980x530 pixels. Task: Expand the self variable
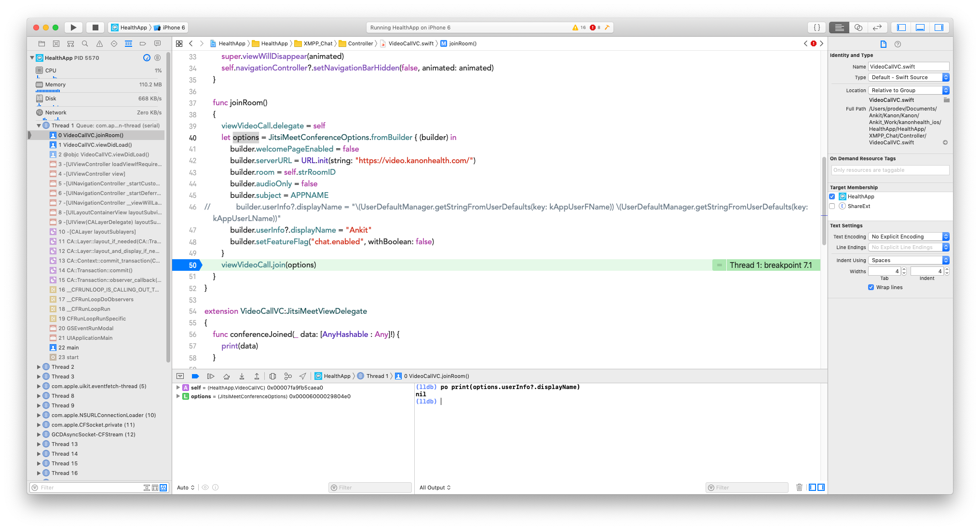pyautogui.click(x=178, y=388)
